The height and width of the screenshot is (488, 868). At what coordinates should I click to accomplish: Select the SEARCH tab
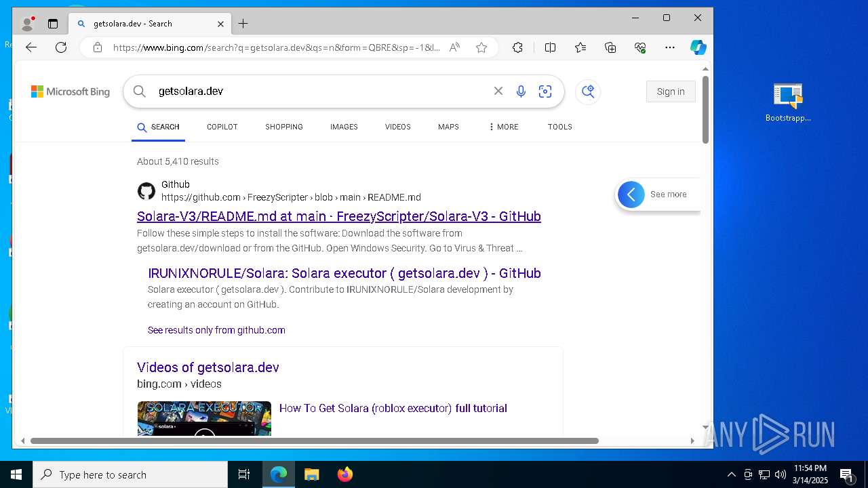(158, 127)
